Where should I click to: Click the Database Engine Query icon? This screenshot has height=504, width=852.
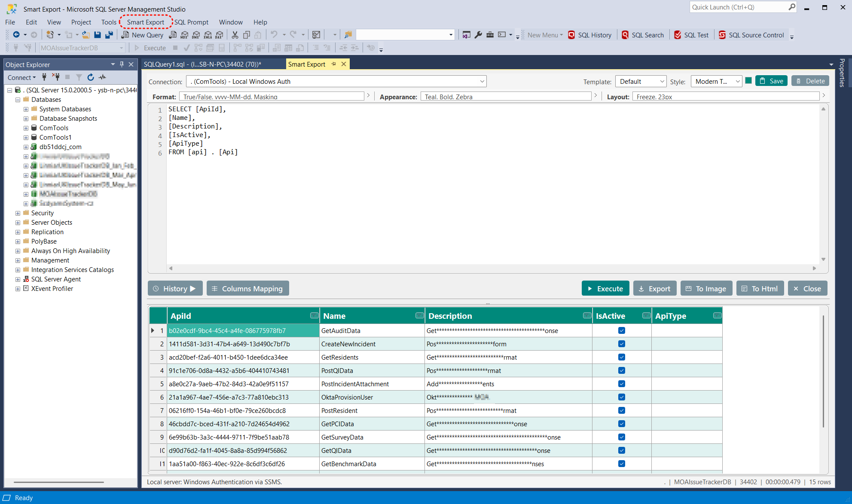pos(173,35)
